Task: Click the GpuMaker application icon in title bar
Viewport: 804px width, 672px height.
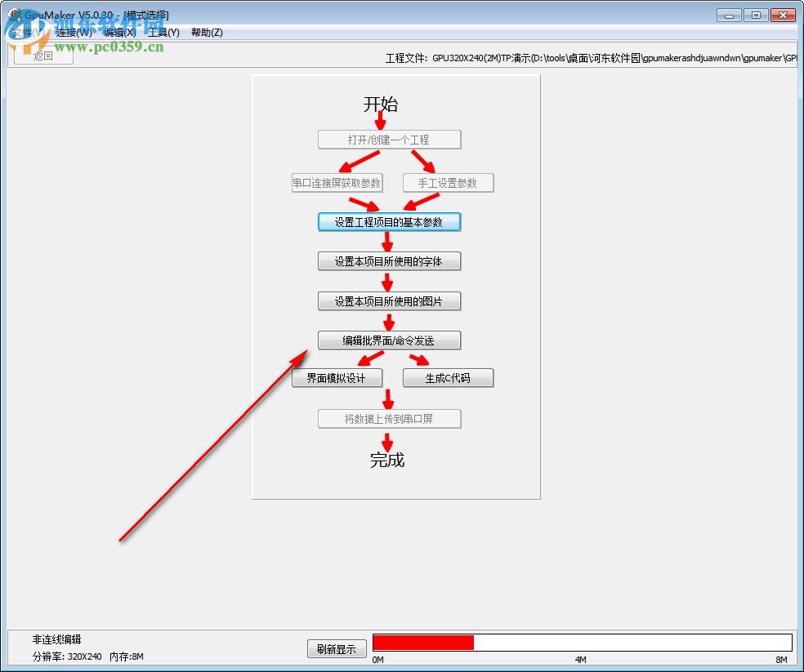Action: click(14, 14)
